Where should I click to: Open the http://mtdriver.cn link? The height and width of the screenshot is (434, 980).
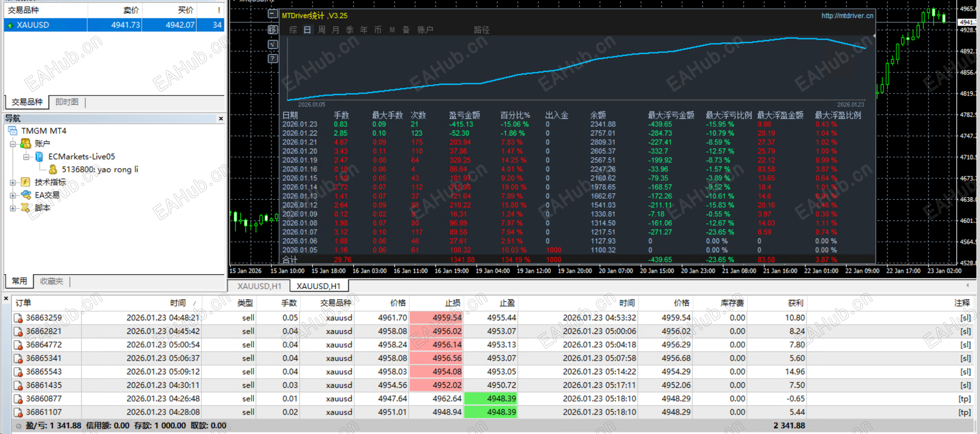[x=847, y=16]
